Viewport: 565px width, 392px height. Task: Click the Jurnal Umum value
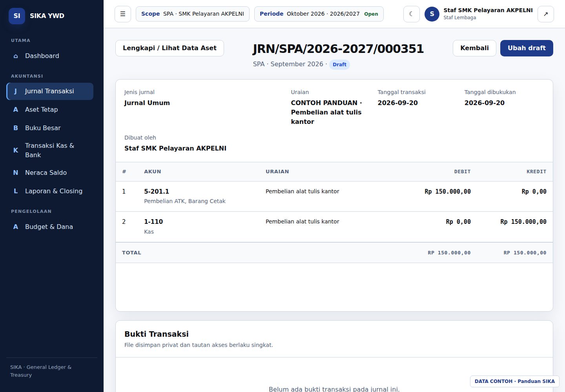pyautogui.click(x=147, y=103)
